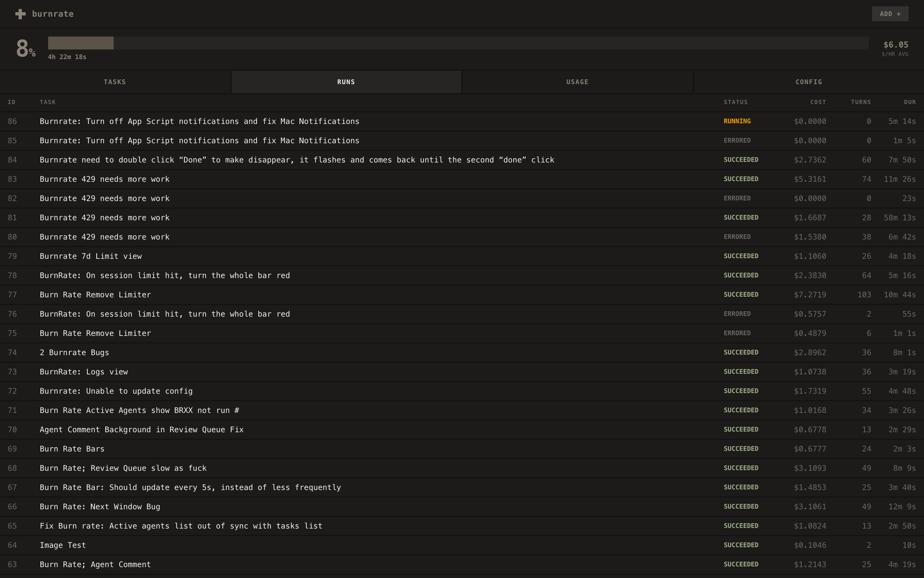Click 103 turns on run 77
The width and height of the screenshot is (924, 578).
point(864,295)
